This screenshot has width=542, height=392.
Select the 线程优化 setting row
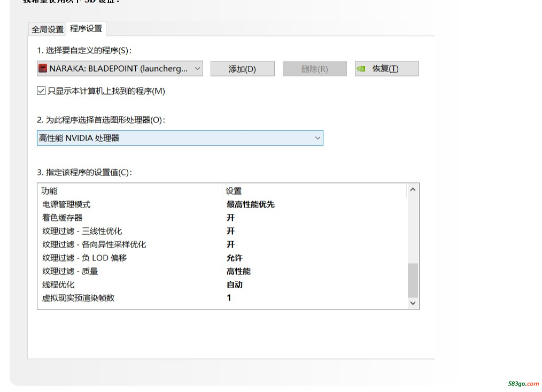click(x=59, y=285)
